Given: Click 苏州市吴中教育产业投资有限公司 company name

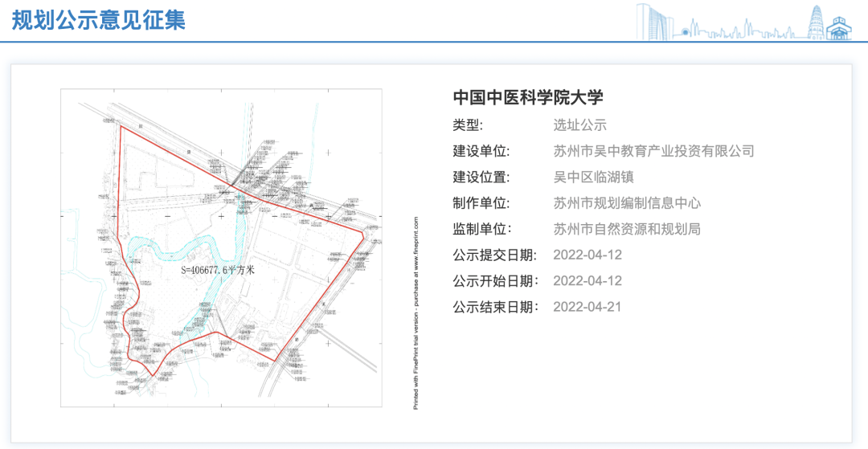Looking at the screenshot, I should coord(653,151).
